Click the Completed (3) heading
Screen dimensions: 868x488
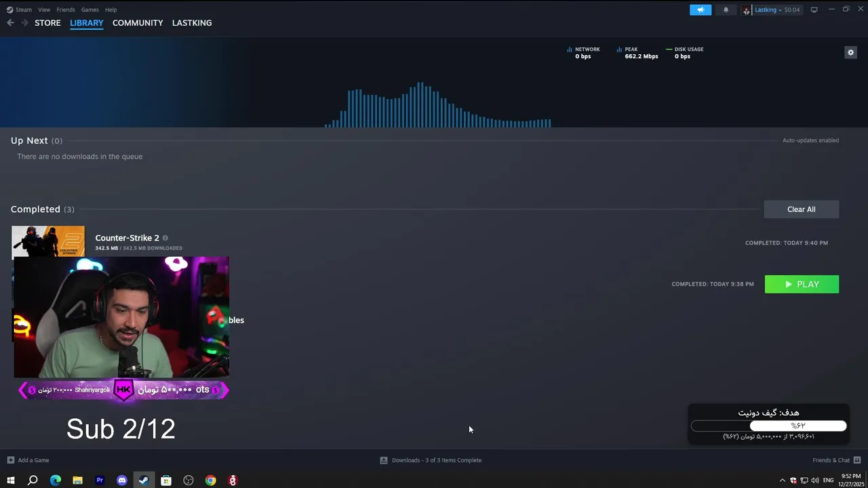(x=42, y=209)
